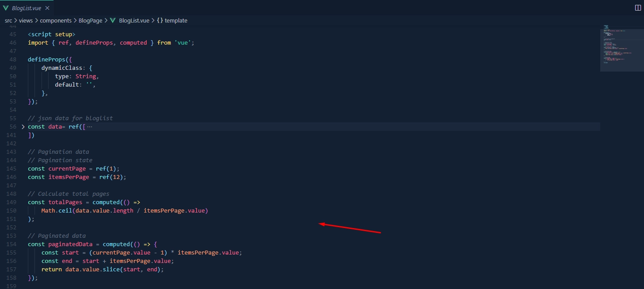Open the views breadcrumb segment
This screenshot has height=289, width=644.
coord(26,20)
